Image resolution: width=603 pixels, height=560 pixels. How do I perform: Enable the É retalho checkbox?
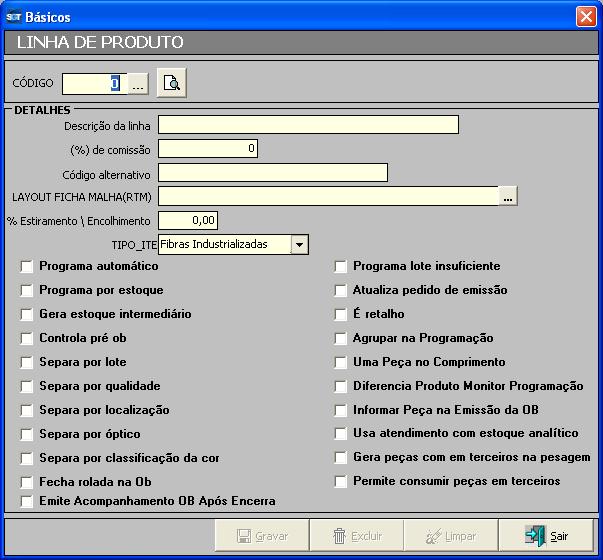(x=341, y=315)
